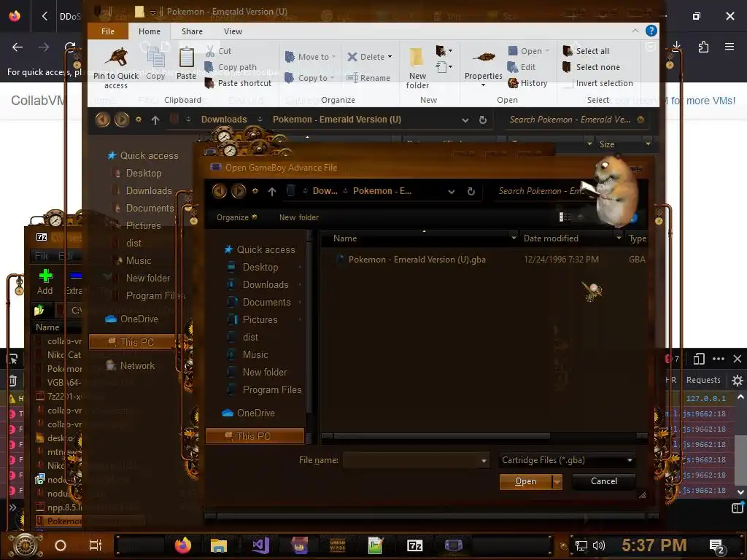Open the notification center icon
Image resolution: width=747 pixels, height=560 pixels.
[x=716, y=546]
